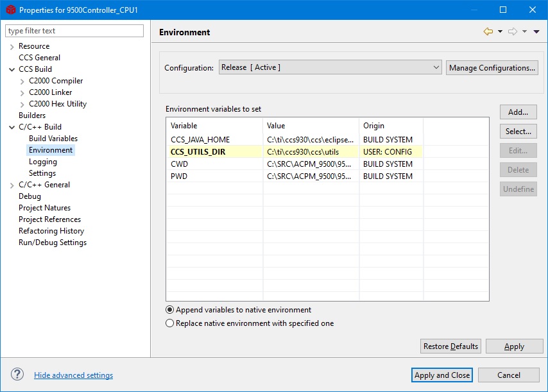548x392 pixels.
Task: Click the type filter text field
Action: 74,31
